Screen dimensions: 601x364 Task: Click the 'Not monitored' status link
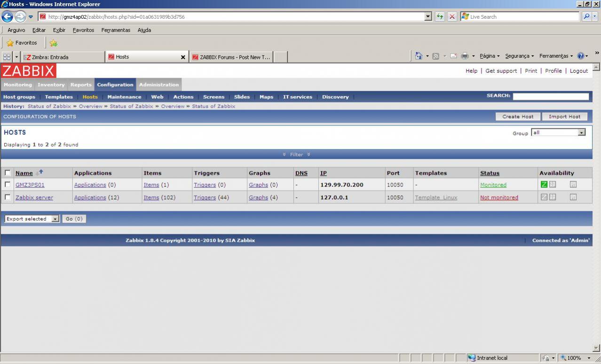[499, 198]
